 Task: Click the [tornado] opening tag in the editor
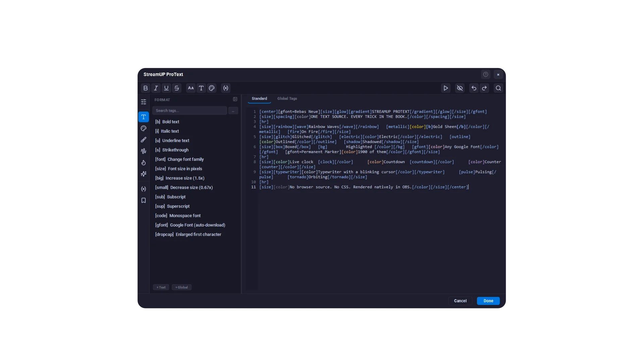298,177
